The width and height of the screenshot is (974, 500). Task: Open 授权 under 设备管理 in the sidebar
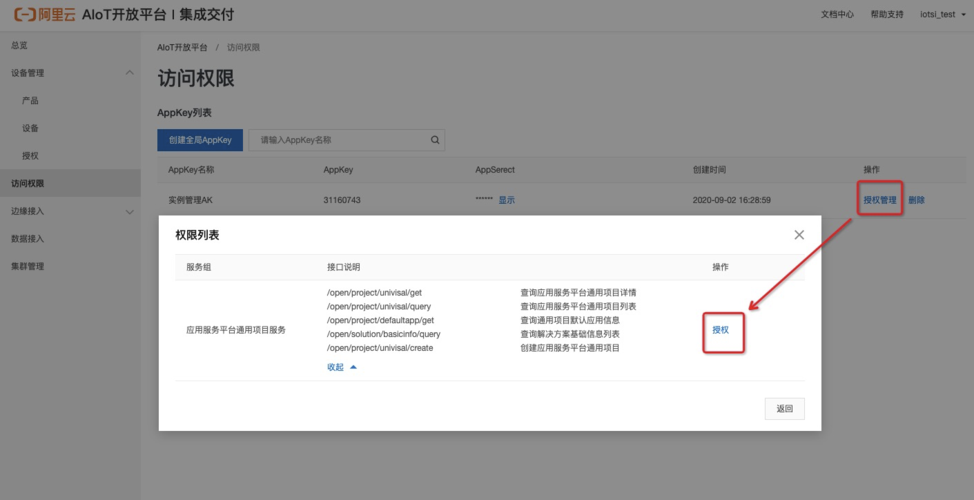pos(30,156)
